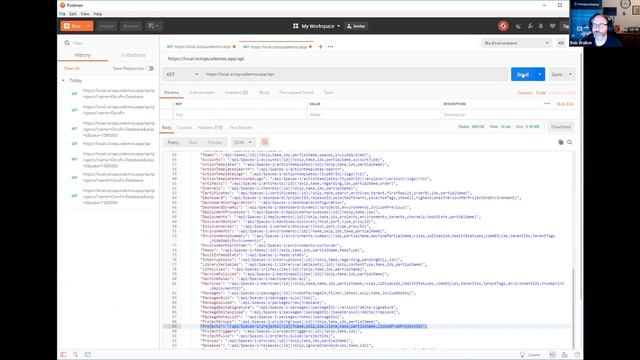Open the notifications bell icon
Viewport: 640px width, 360px height.
point(541,26)
